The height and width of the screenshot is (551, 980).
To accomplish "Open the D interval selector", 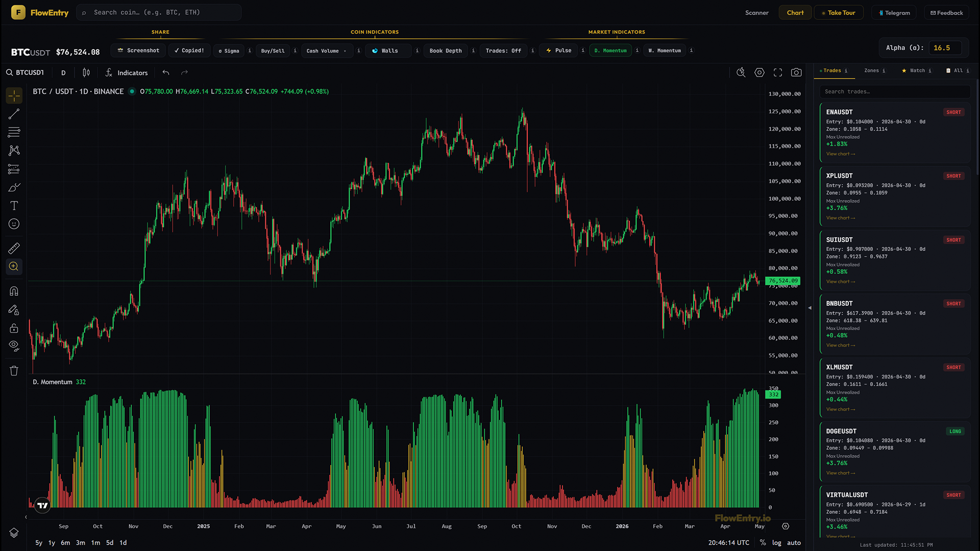I will [x=63, y=72].
